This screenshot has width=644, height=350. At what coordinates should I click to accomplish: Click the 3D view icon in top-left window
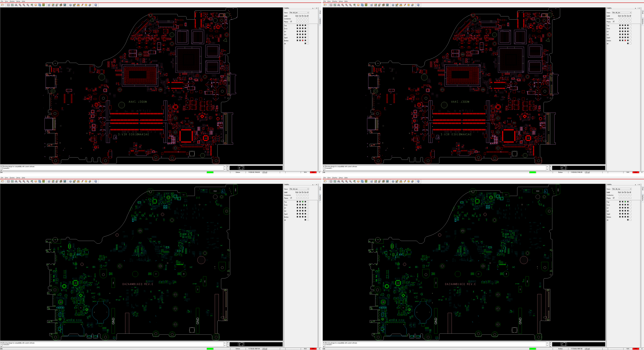[40, 5]
